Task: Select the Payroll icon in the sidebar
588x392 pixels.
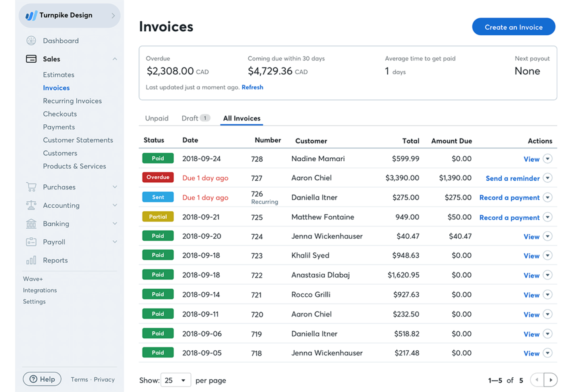Action: 31,242
